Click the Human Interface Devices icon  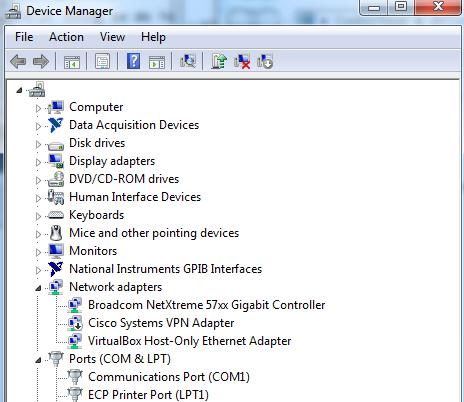tap(56, 197)
